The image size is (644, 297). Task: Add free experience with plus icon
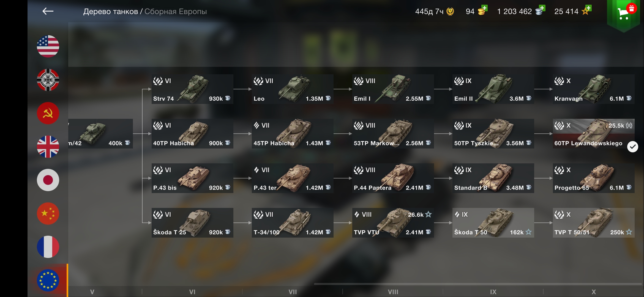click(x=588, y=8)
